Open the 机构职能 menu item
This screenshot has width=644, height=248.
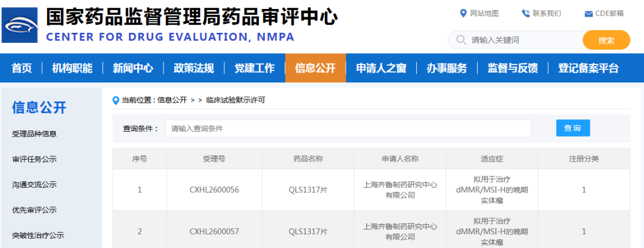coord(72,68)
